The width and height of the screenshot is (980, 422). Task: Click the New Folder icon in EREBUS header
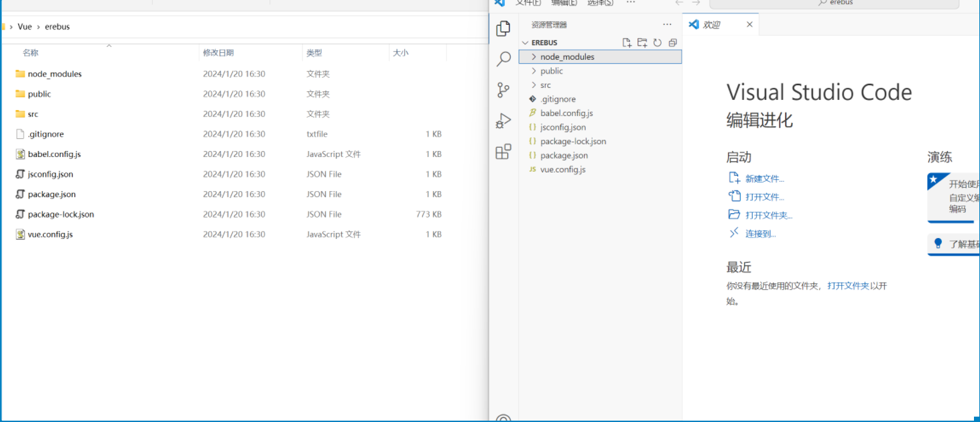(x=642, y=43)
